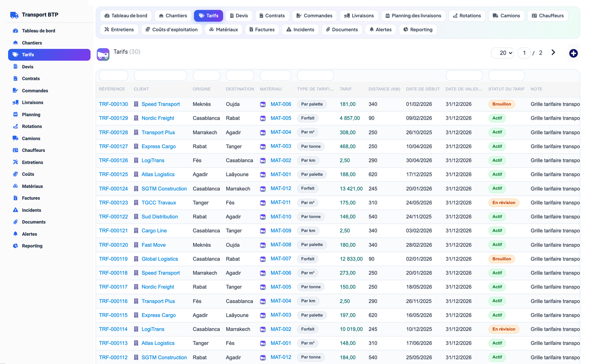Open the Type de tarification filter box
The width and height of the screenshot is (589, 364).
click(x=315, y=76)
